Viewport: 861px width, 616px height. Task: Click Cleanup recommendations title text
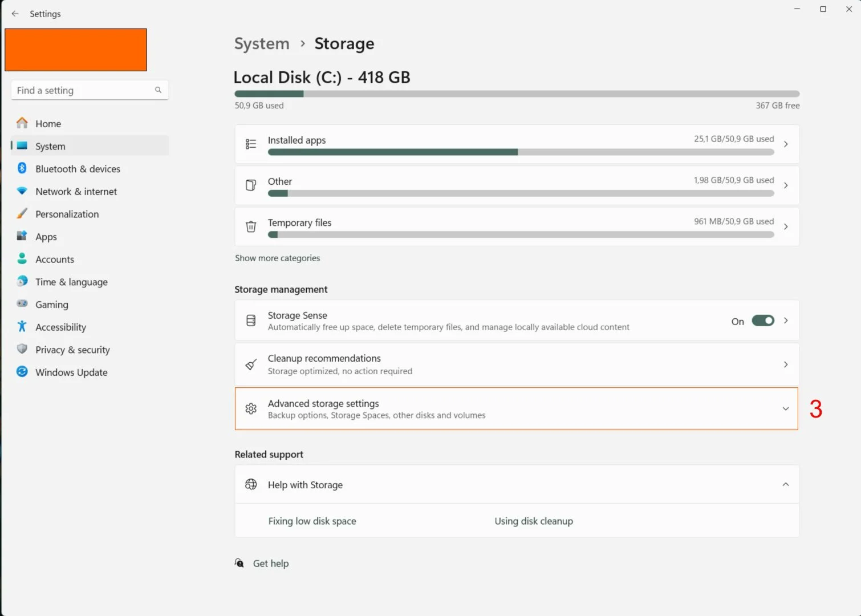pyautogui.click(x=324, y=358)
